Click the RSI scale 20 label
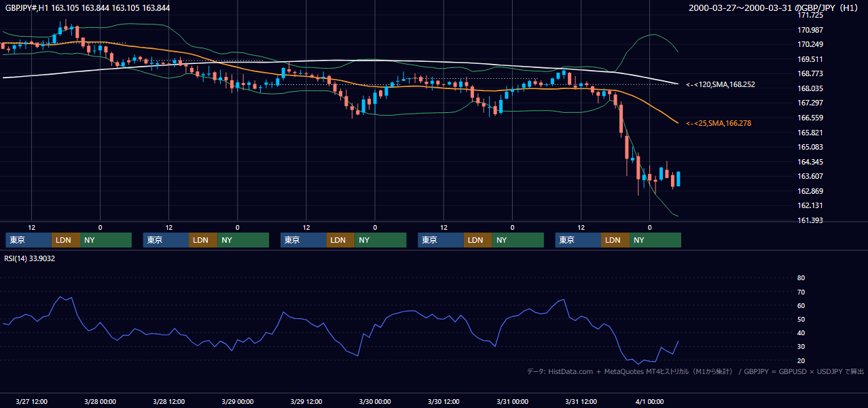Image resolution: width=868 pixels, height=408 pixels. (x=801, y=360)
